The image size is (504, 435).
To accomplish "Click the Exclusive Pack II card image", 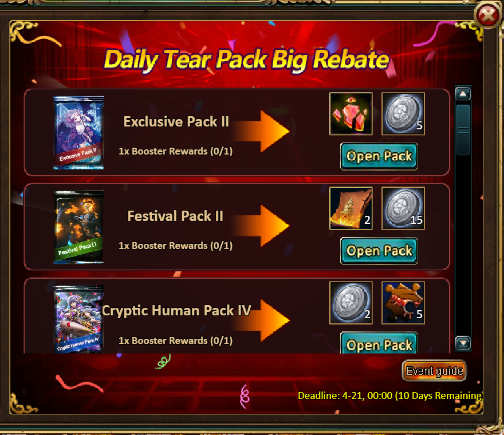I will [78, 133].
